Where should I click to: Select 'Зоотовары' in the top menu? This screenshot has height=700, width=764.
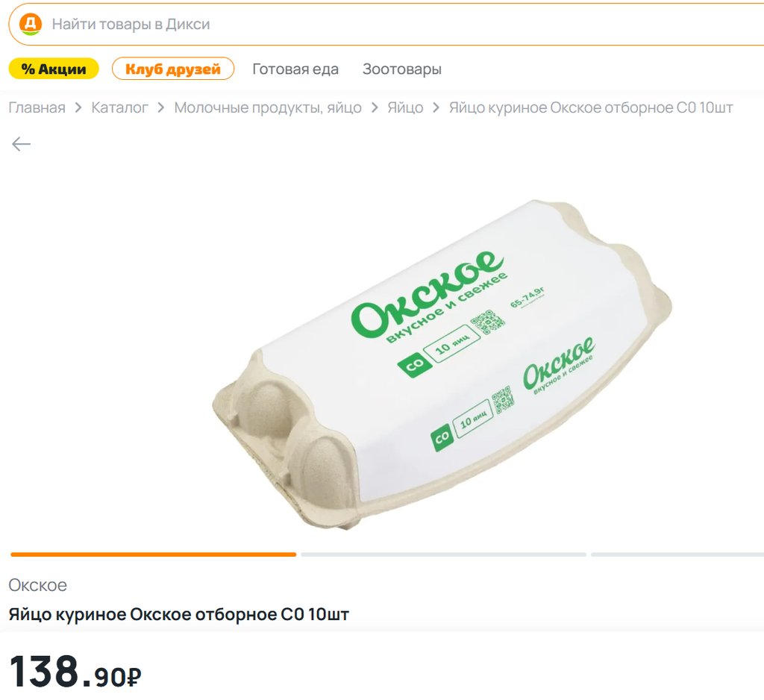click(402, 69)
